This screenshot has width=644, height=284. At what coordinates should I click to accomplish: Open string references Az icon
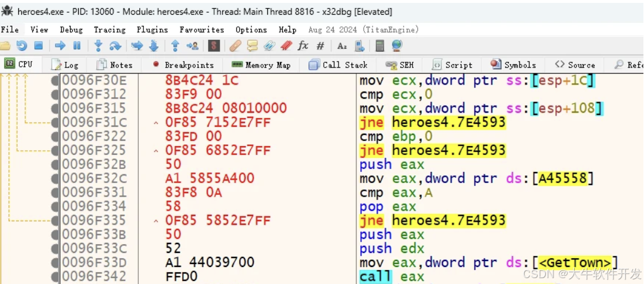coord(342,46)
